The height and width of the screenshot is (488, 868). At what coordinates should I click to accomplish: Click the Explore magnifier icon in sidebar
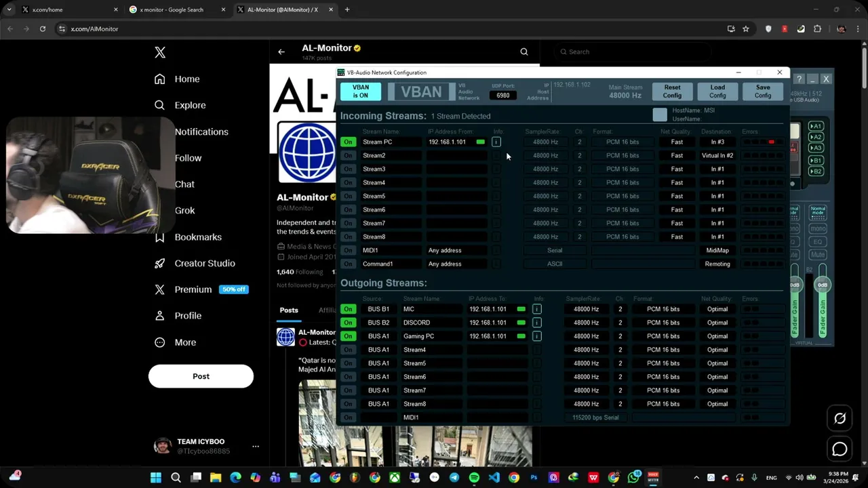[160, 105]
